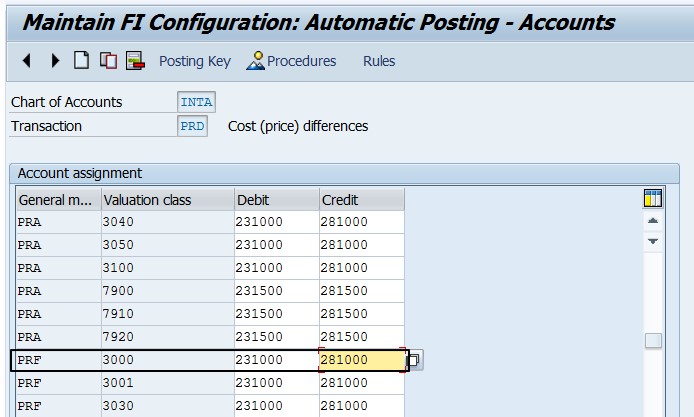This screenshot has height=417, width=694.
Task: Click the Transaction PRD field
Action: [192, 126]
